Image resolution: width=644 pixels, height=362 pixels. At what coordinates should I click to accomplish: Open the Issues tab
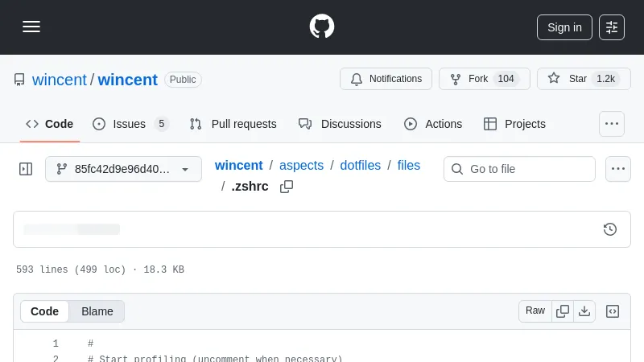tap(130, 124)
